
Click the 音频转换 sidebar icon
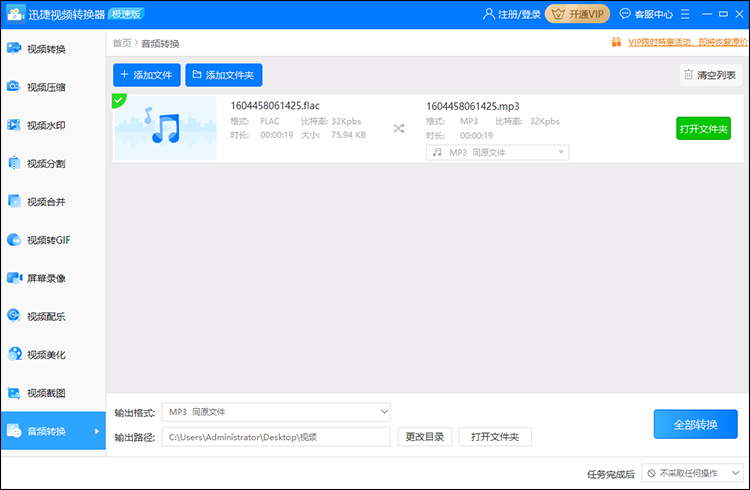[x=14, y=431]
